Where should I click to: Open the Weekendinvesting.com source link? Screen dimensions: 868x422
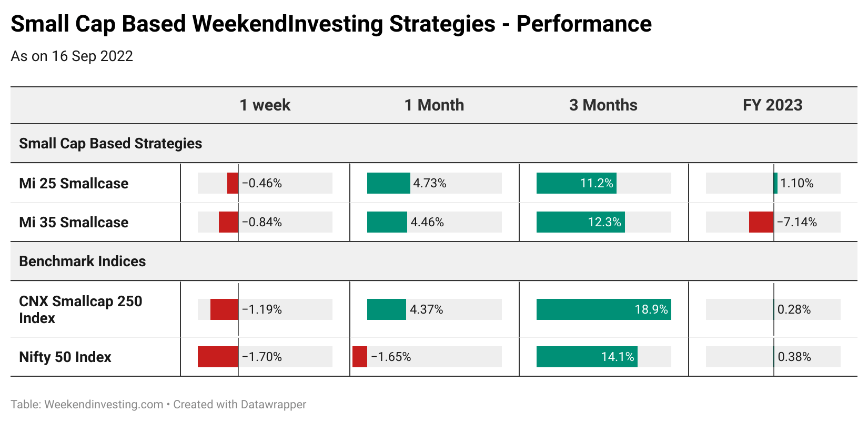(x=104, y=405)
